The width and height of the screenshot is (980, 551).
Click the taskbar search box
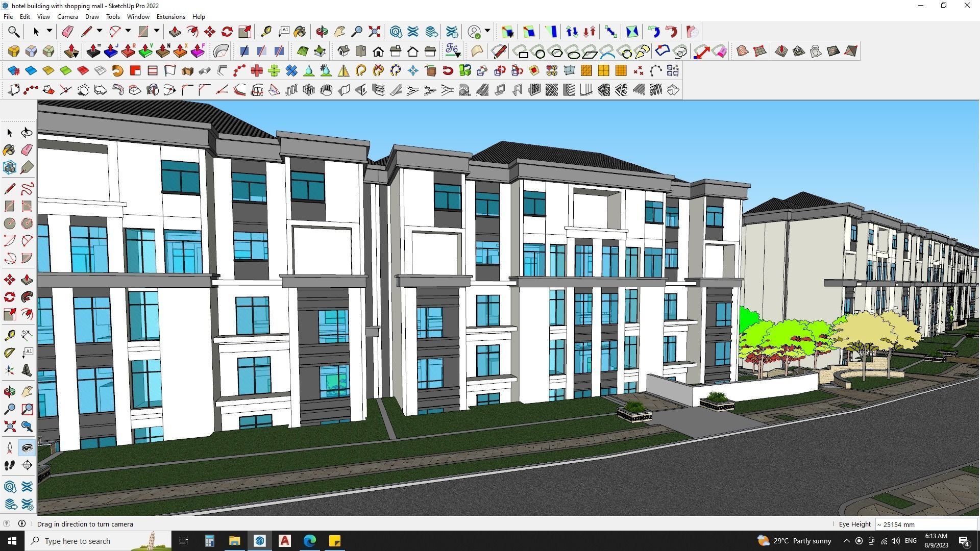coord(98,541)
